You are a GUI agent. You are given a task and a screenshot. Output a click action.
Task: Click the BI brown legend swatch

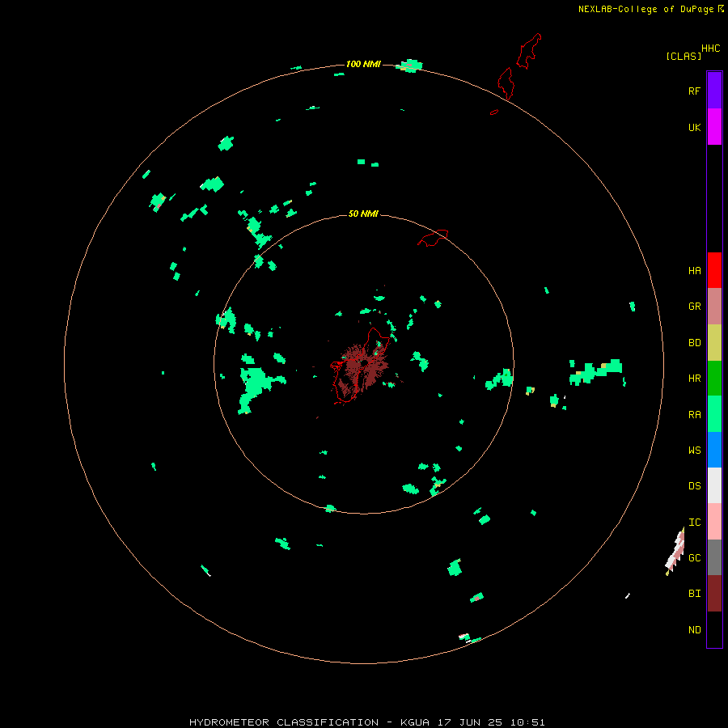[x=714, y=594]
